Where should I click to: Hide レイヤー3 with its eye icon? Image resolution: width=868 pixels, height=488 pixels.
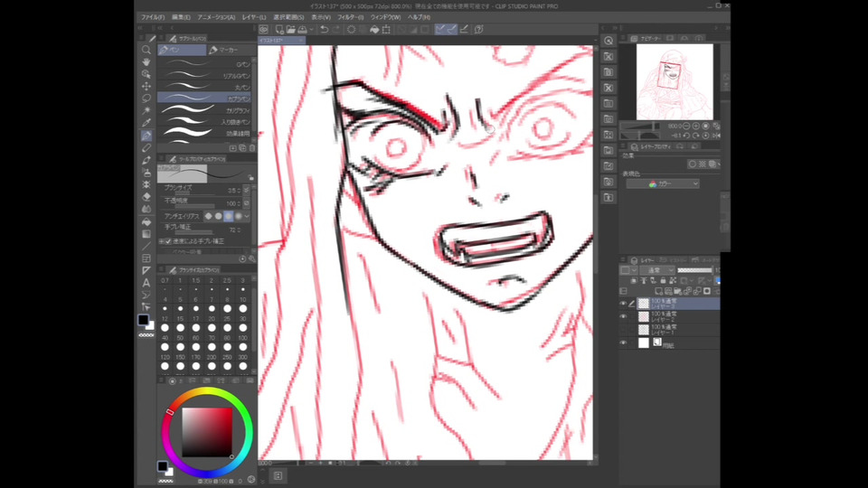click(x=623, y=304)
